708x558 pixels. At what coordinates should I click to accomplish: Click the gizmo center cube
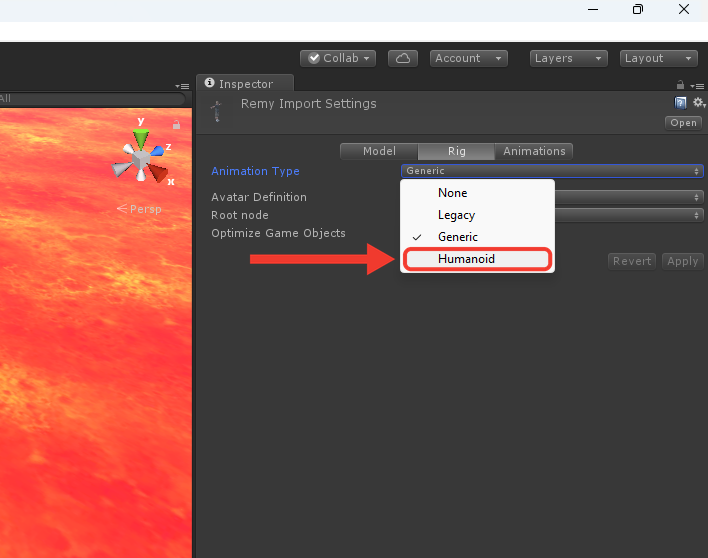tap(141, 159)
